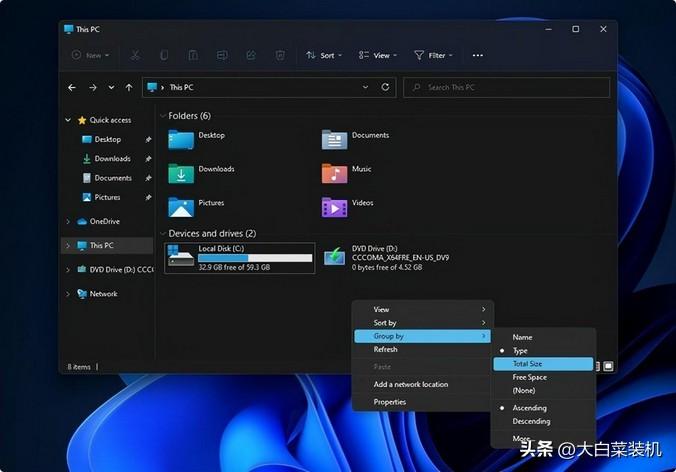Open recent locations dropdown arrow
This screenshot has height=472, width=676.
coord(111,88)
